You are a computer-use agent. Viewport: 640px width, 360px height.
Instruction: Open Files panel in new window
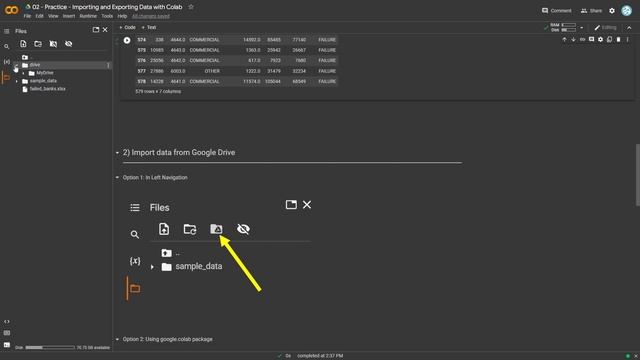pyautogui.click(x=96, y=30)
